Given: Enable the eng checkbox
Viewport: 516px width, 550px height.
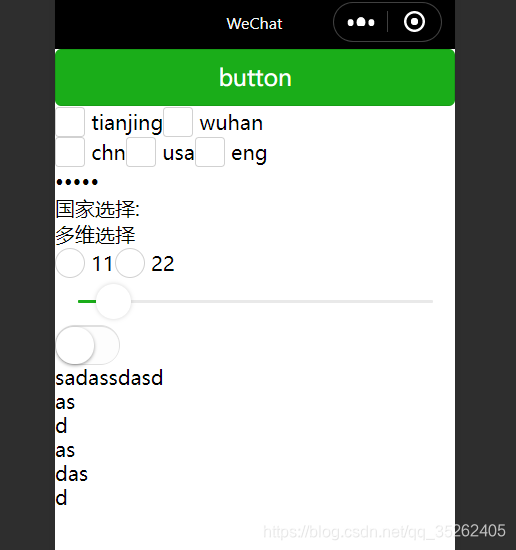Looking at the screenshot, I should 210,152.
